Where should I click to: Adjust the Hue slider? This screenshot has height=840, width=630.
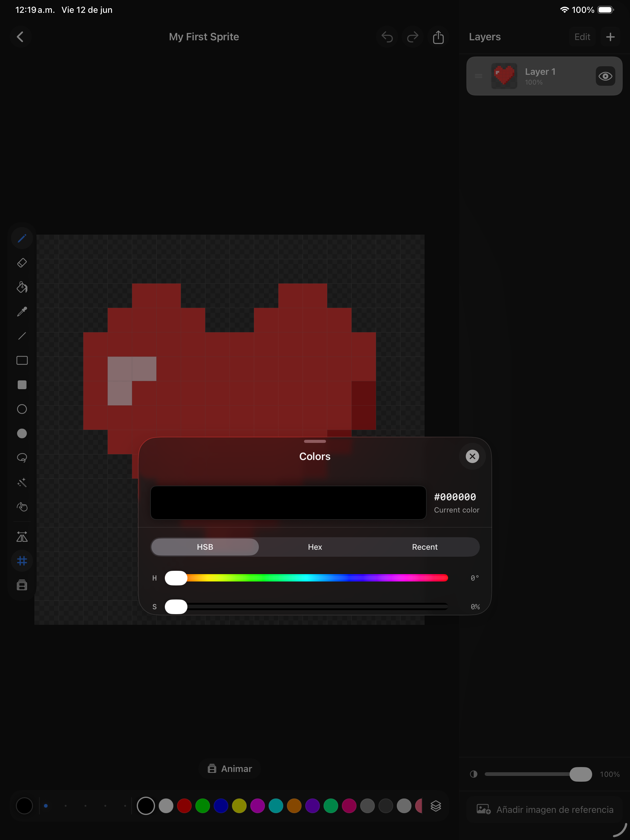pyautogui.click(x=306, y=577)
